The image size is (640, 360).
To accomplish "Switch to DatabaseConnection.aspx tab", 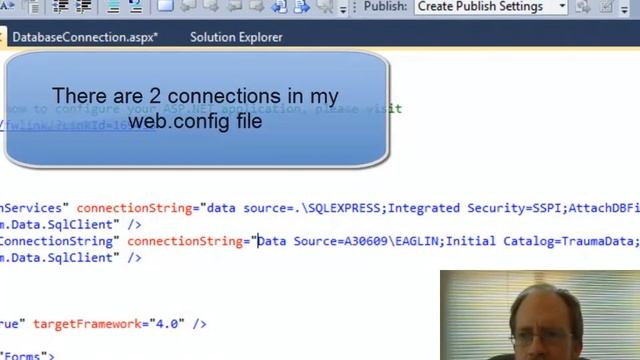I will [x=85, y=37].
